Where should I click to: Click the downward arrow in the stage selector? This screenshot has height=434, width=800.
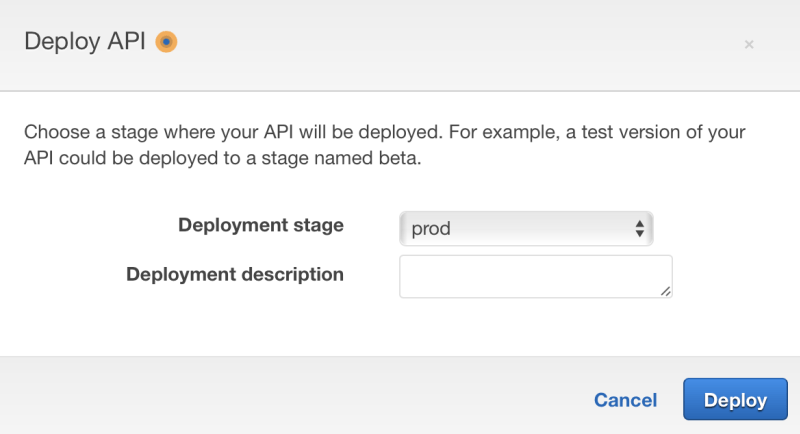click(640, 234)
